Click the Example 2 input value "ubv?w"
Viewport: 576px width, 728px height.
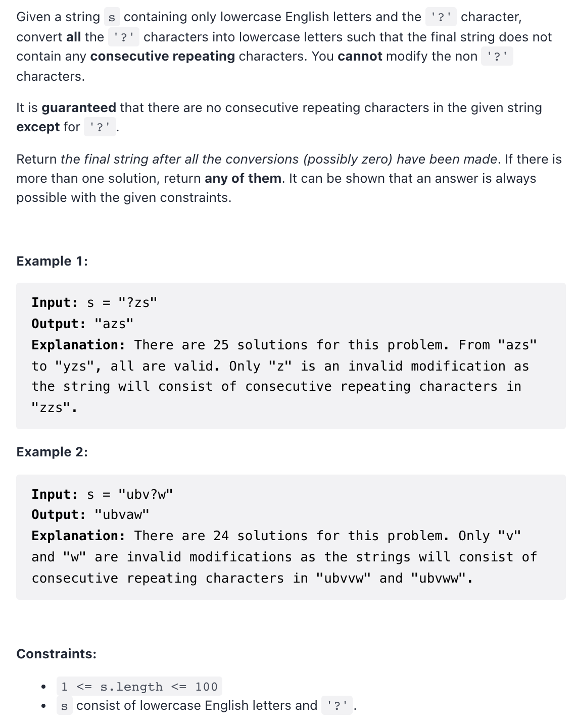click(146, 494)
